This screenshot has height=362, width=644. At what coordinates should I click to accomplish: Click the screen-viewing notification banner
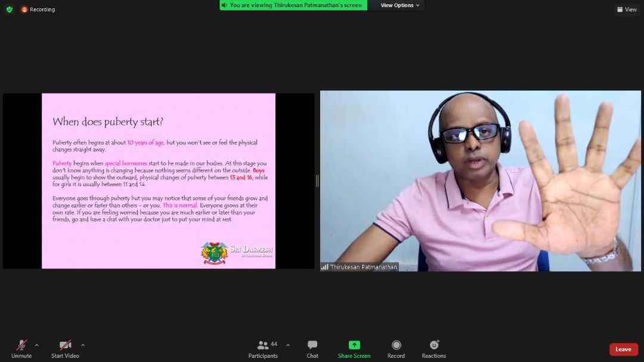click(x=293, y=5)
